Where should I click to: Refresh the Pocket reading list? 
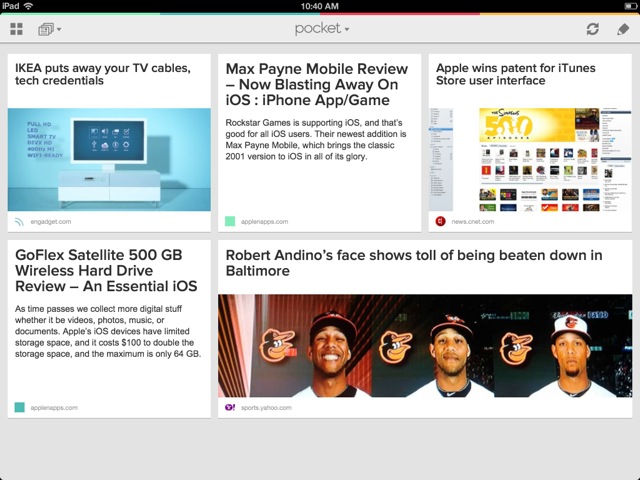593,29
